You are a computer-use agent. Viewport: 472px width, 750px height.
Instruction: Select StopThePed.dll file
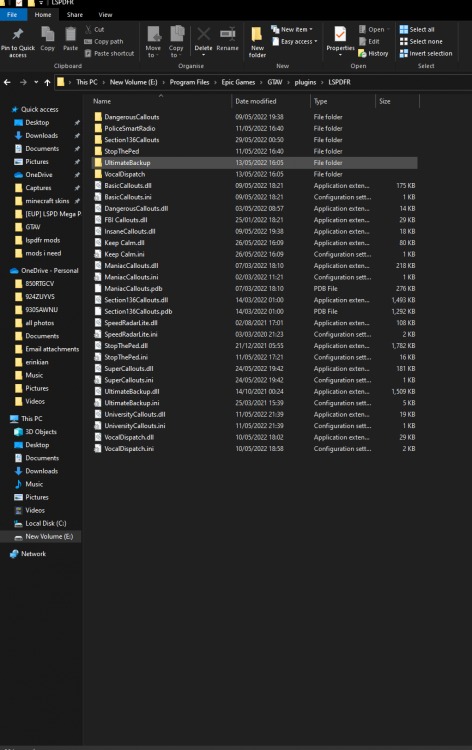pos(126,346)
